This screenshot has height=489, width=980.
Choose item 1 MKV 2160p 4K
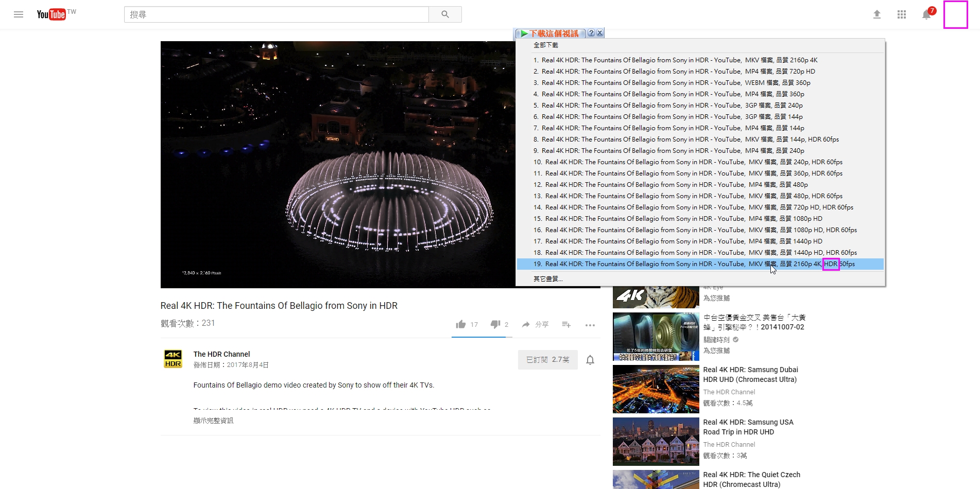click(x=700, y=60)
